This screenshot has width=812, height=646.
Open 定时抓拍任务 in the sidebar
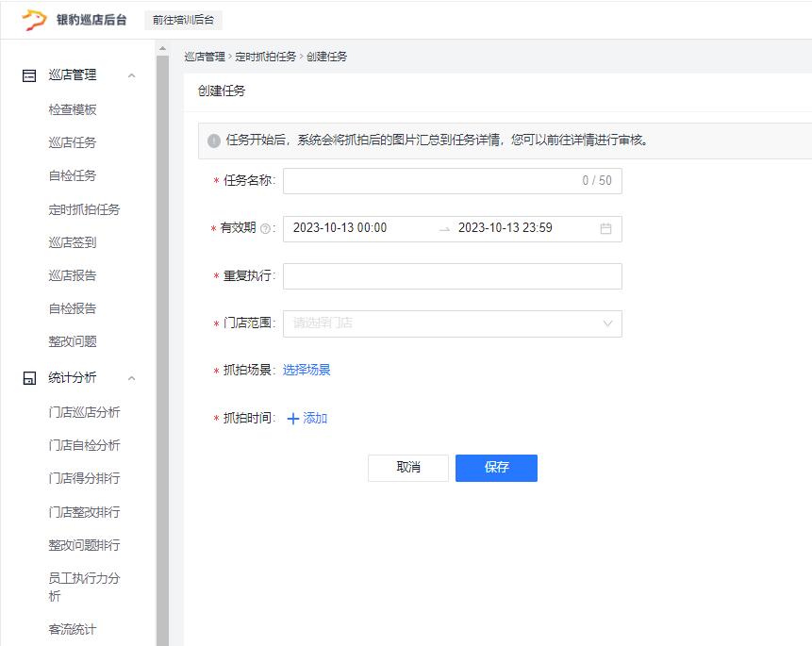(x=84, y=209)
